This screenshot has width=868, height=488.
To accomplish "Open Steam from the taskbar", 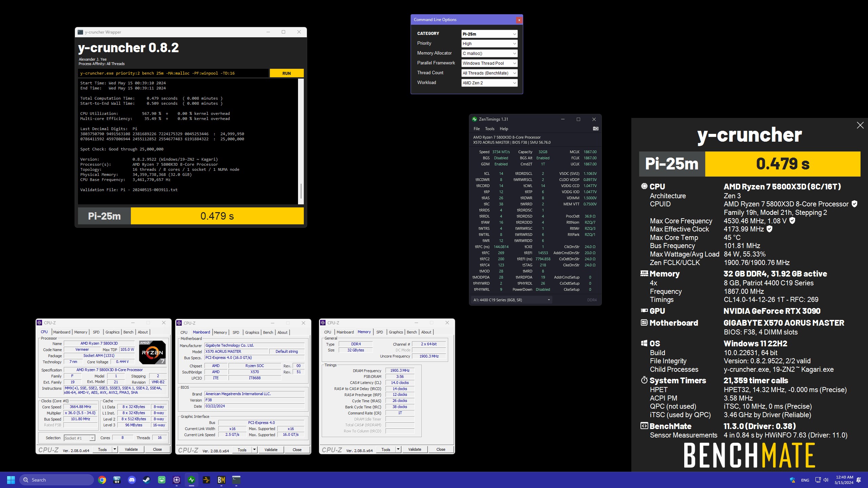I will click(146, 480).
